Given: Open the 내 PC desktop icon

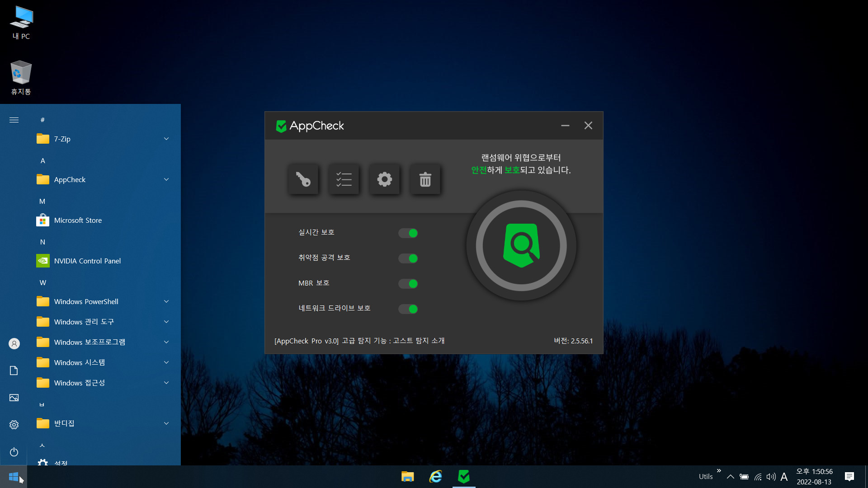Looking at the screenshot, I should (x=21, y=23).
